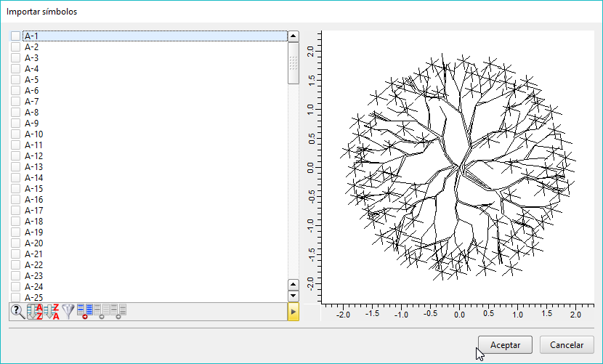Click the tree symbol preview drawing
Screen dimensions: 603x364
click(458, 166)
